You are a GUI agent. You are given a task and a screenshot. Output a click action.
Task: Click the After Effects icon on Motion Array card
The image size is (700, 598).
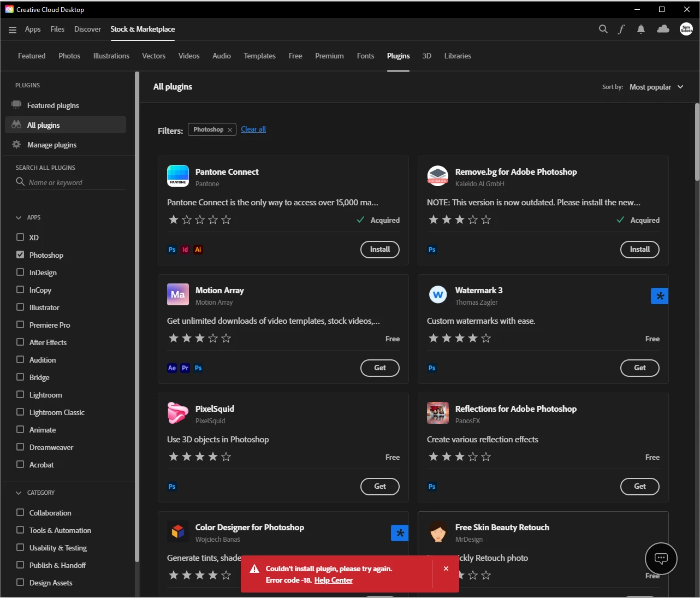[x=172, y=368]
